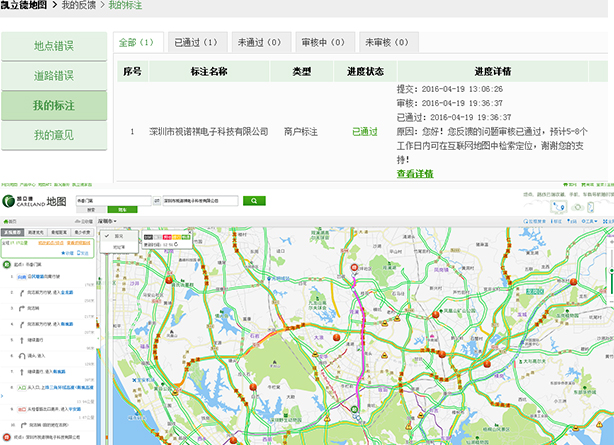The width and height of the screenshot is (614, 445).
Task: Click 凯立德地图 in the breadcrumb
Action: point(23,5)
